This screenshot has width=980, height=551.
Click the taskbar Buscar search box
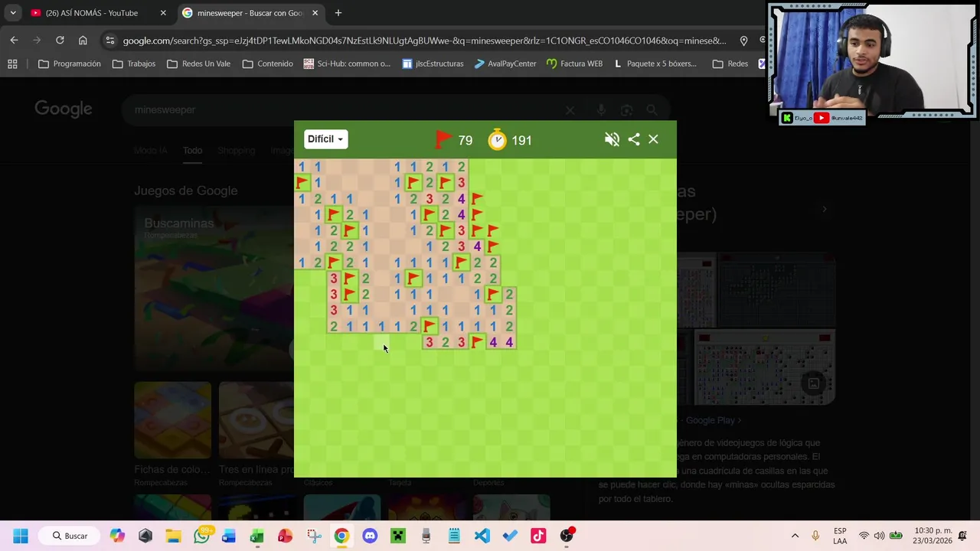pos(71,536)
